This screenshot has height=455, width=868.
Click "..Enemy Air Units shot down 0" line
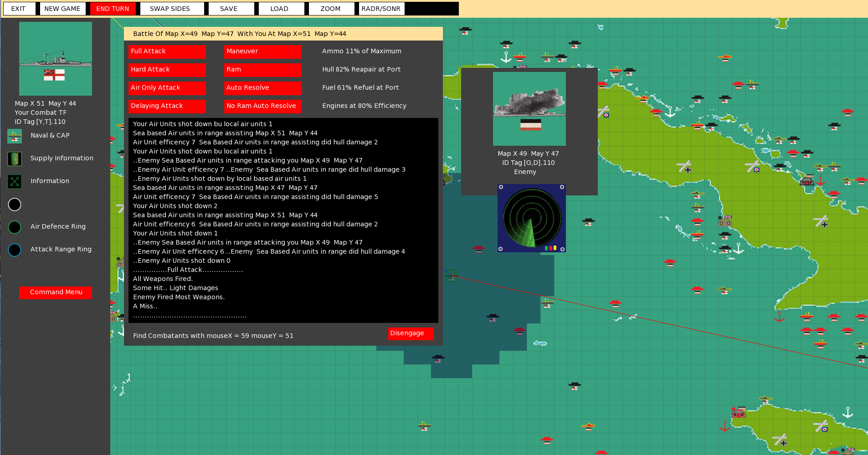click(x=182, y=261)
